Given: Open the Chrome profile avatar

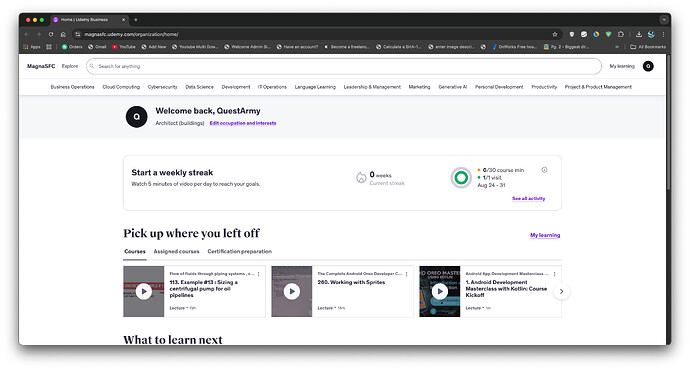Looking at the screenshot, I should (x=651, y=34).
